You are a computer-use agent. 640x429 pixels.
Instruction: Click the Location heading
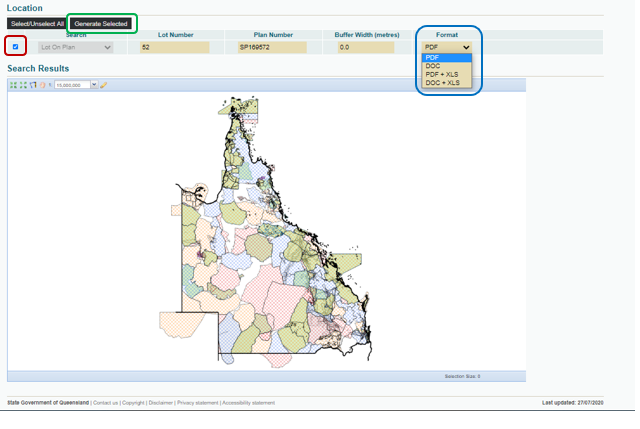(x=24, y=8)
